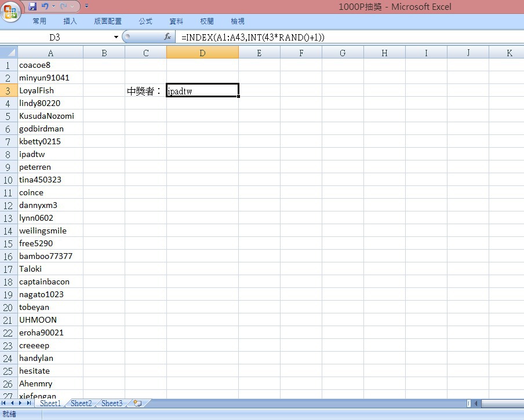Open the 檢視 ribbon tab

pyautogui.click(x=238, y=21)
